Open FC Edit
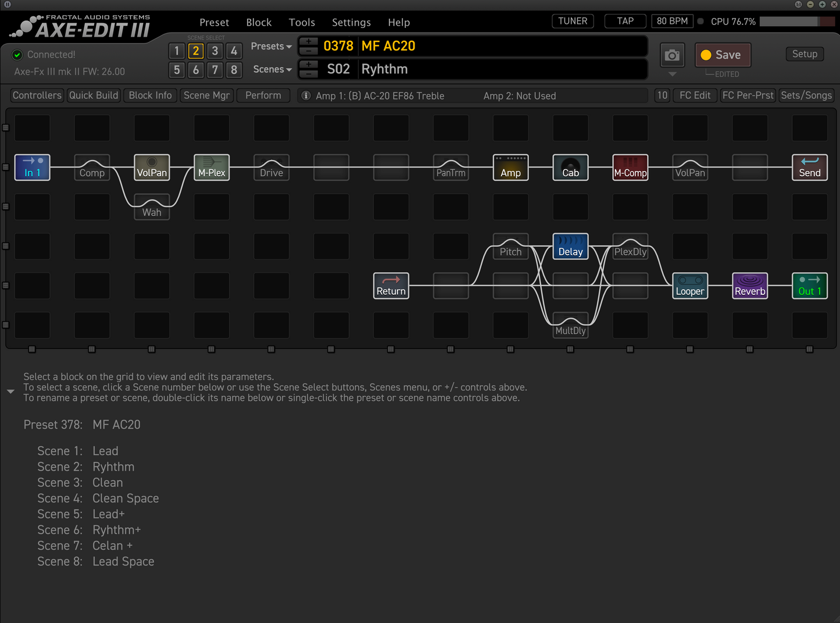Image resolution: width=840 pixels, height=623 pixels. (695, 95)
